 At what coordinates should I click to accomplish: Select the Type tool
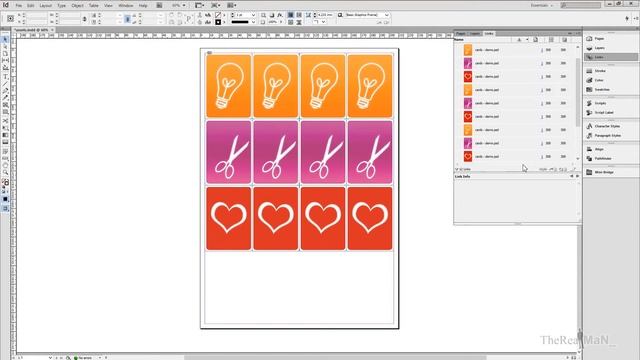click(x=5, y=77)
